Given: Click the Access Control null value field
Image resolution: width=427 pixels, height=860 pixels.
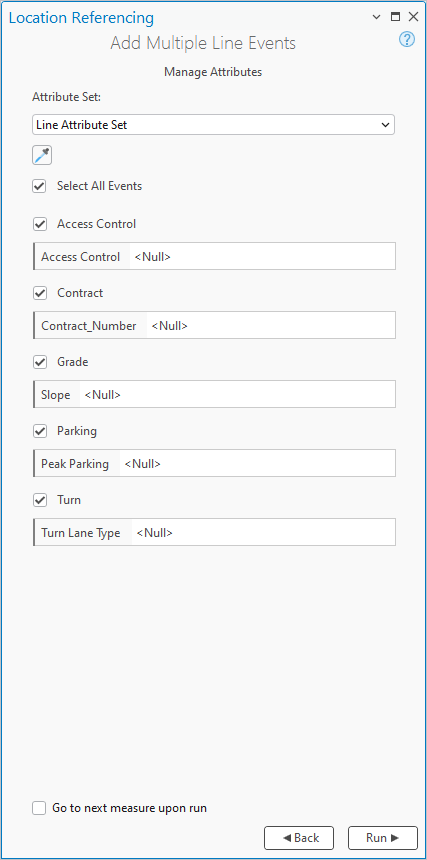Looking at the screenshot, I should (263, 256).
